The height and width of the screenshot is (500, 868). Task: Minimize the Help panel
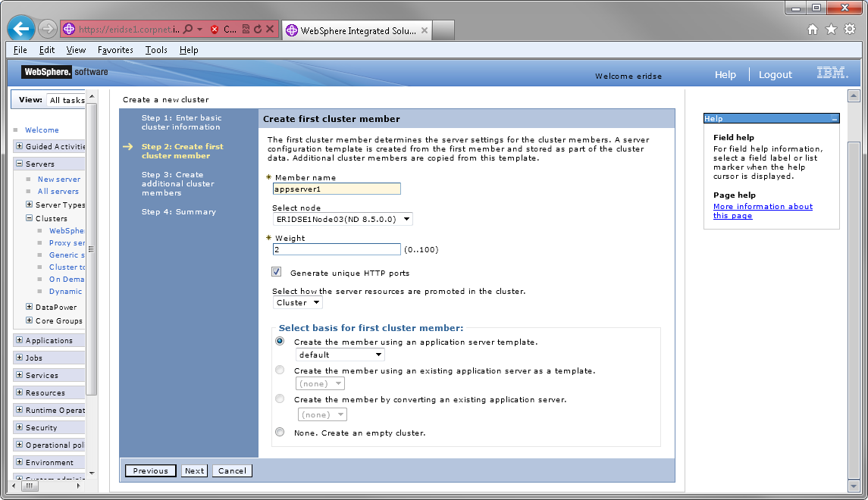pyautogui.click(x=834, y=119)
